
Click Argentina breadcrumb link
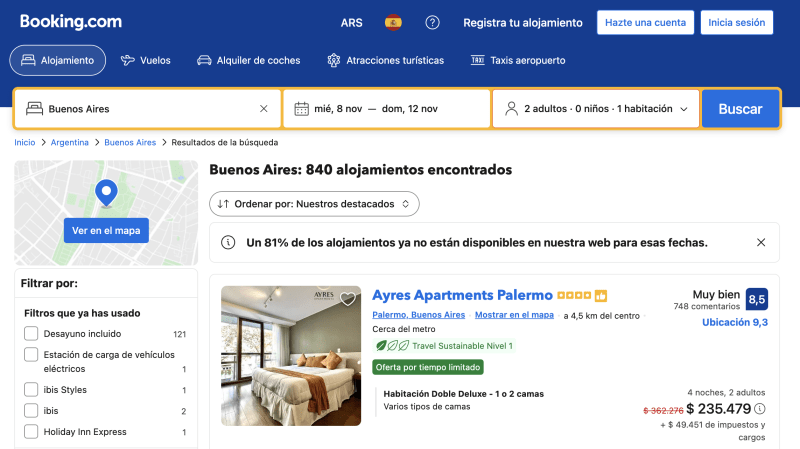click(x=69, y=142)
